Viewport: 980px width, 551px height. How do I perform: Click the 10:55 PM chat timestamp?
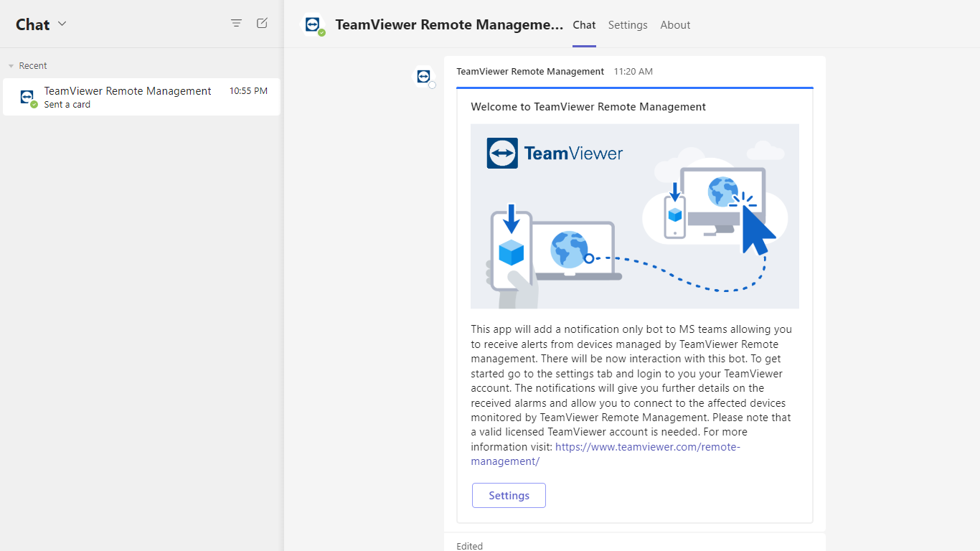[x=248, y=91]
